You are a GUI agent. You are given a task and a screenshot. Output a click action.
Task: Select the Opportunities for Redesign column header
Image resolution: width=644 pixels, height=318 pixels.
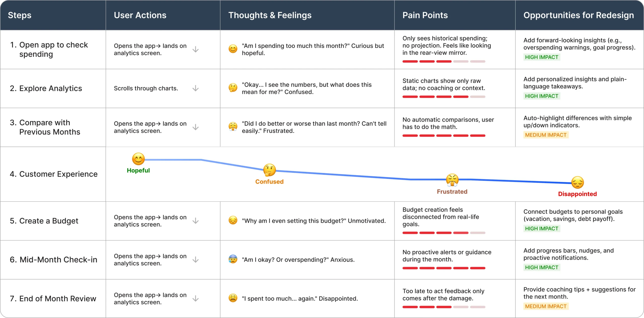[x=579, y=15]
